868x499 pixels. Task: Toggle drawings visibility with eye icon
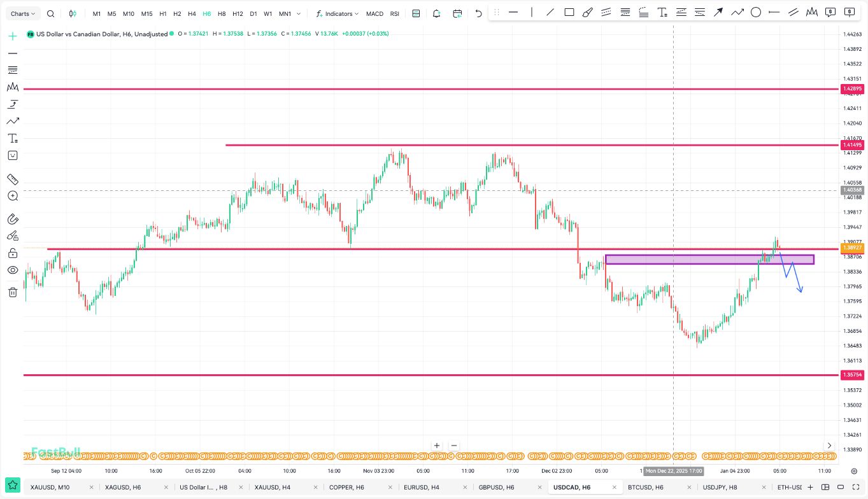[13, 271]
